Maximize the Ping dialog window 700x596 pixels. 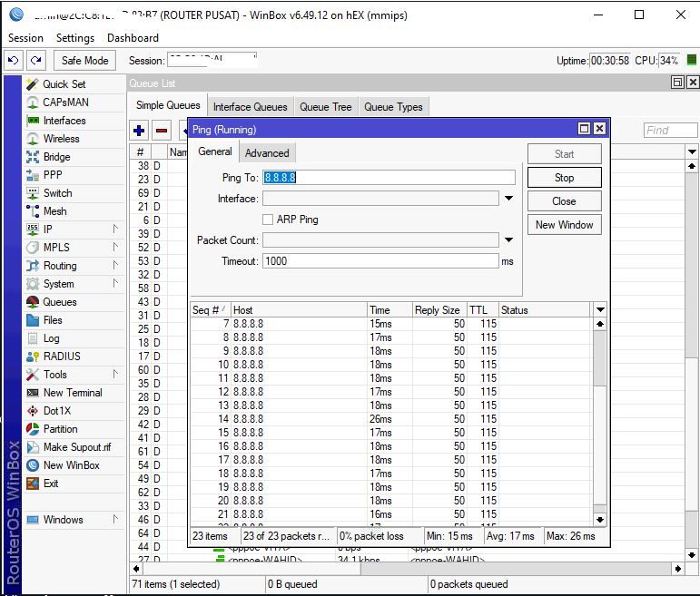[x=584, y=129]
